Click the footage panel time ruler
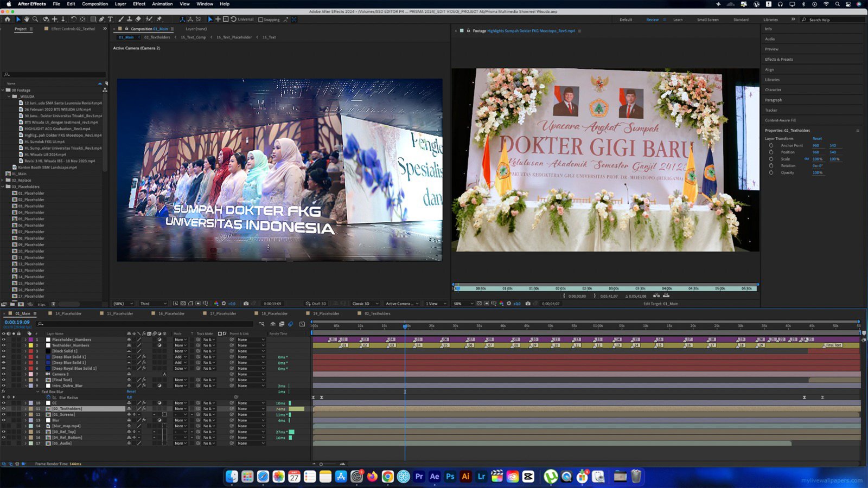Viewport: 868px width, 488px height. (605, 288)
